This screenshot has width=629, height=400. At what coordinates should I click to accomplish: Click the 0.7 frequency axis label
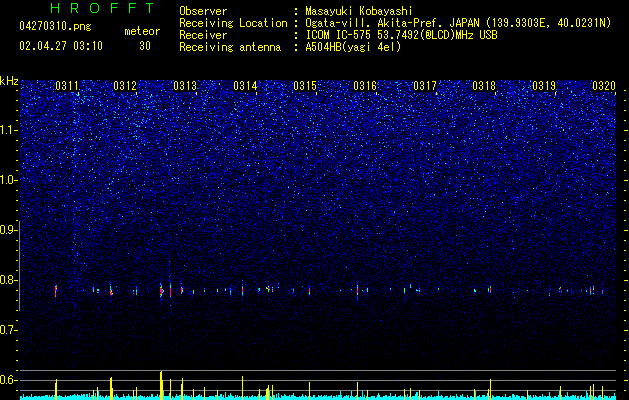[9, 330]
